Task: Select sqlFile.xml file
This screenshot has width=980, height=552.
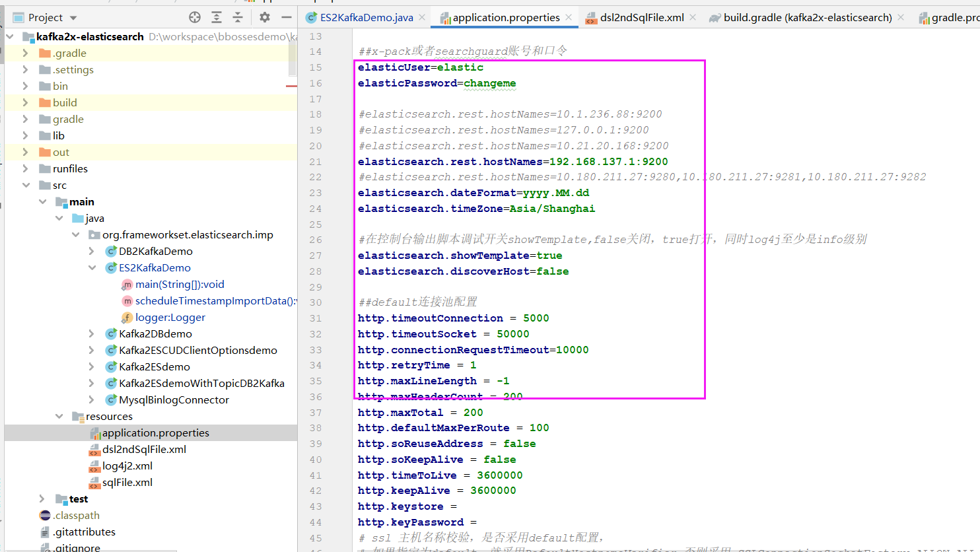Action: click(x=127, y=482)
